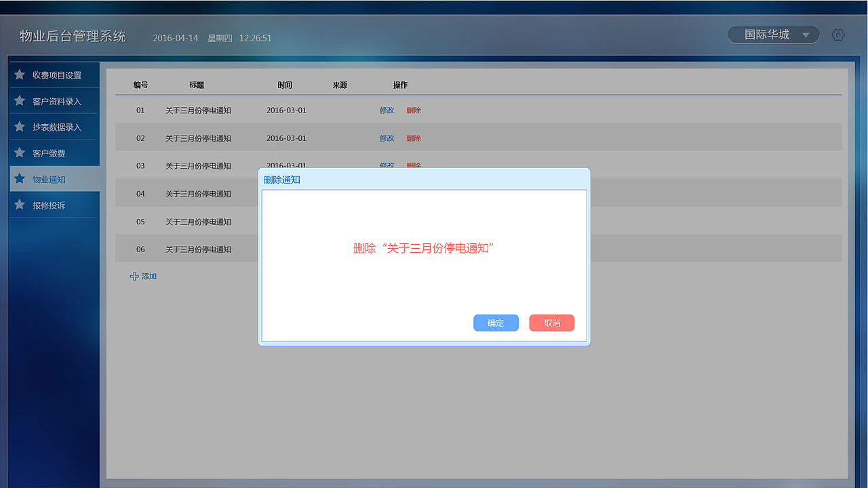The width and height of the screenshot is (868, 488).
Task: Confirm deletion with the 确定 button
Action: (x=496, y=323)
